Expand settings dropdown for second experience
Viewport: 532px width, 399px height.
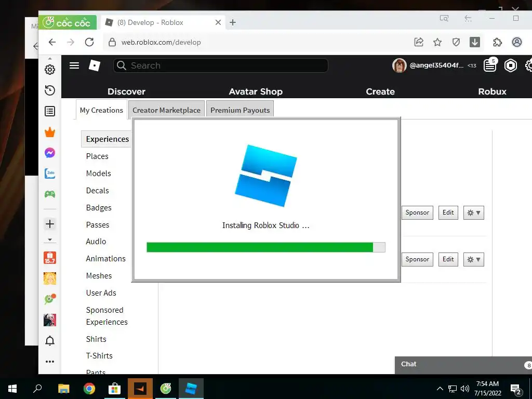pos(474,260)
